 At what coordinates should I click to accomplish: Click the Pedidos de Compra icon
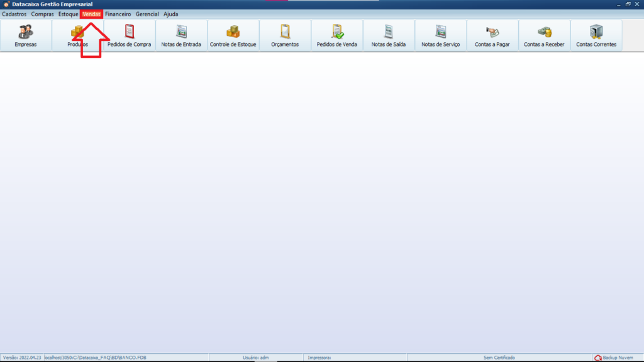[130, 35]
